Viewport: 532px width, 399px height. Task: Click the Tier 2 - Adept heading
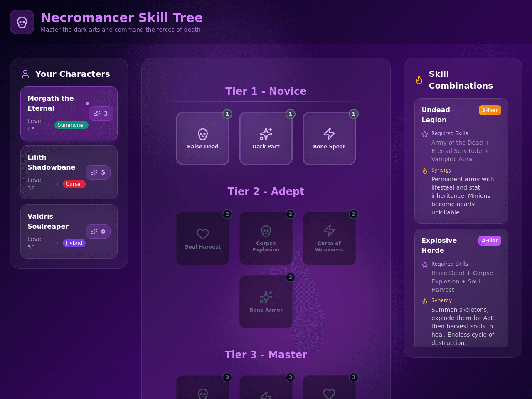pyautogui.click(x=266, y=191)
